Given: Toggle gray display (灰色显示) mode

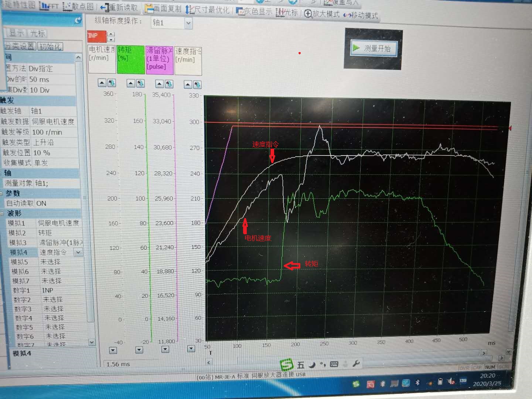Looking at the screenshot, I should click(254, 11).
